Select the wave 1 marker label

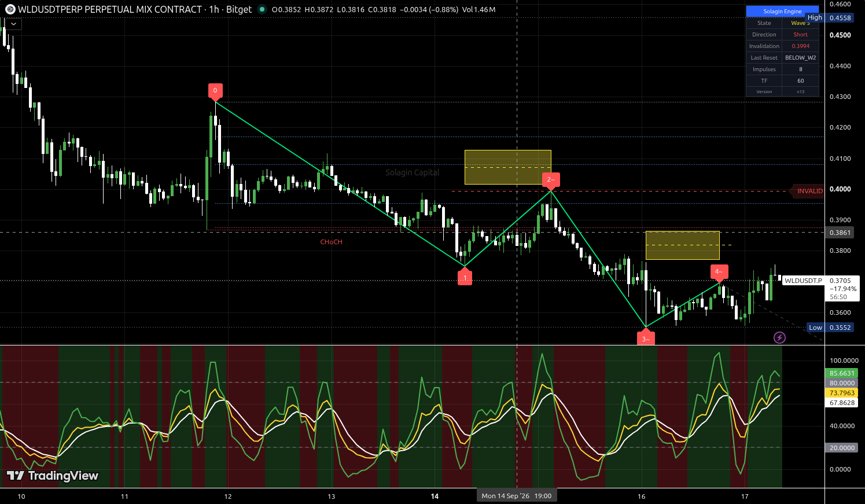pos(465,277)
